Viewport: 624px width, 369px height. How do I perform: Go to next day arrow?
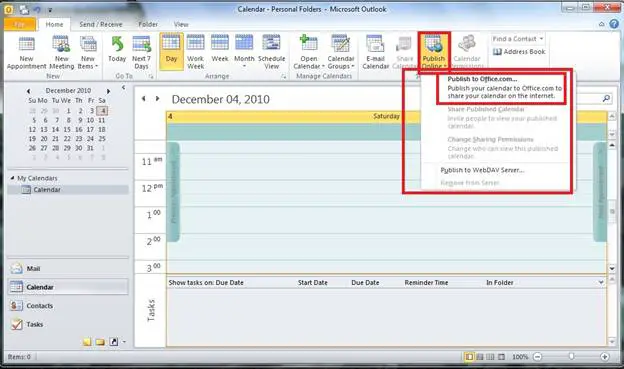click(158, 98)
